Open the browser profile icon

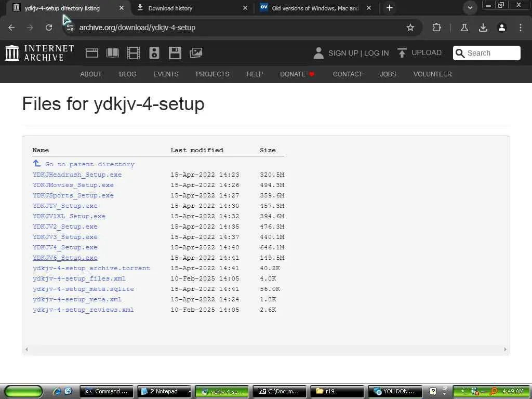point(502,28)
